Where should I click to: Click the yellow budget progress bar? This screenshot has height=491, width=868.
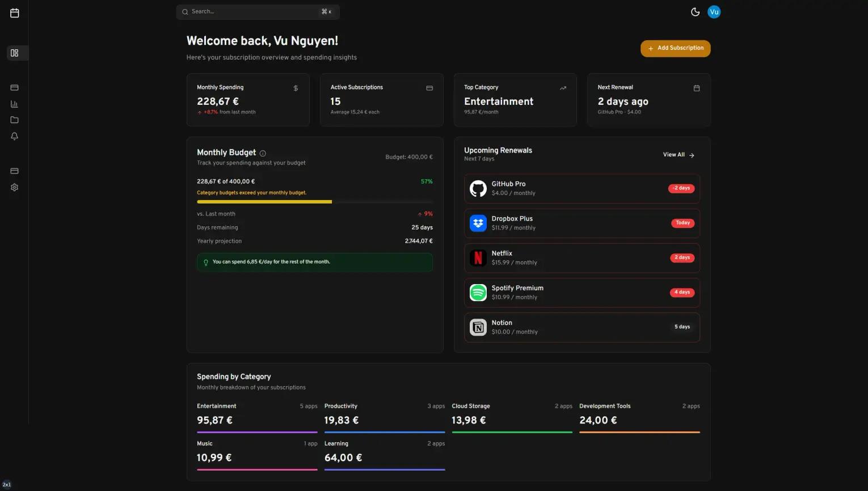pyautogui.click(x=264, y=201)
